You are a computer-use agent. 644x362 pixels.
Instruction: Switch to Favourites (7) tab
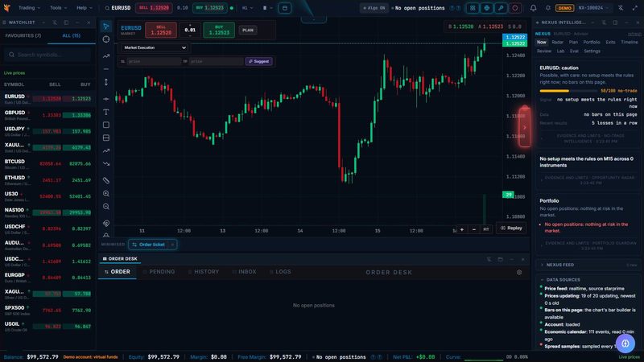(23, 35)
